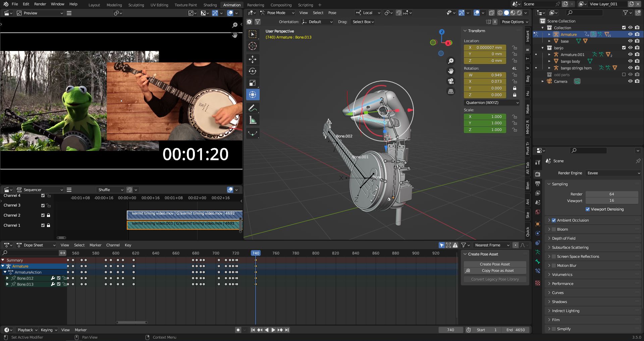Viewport: 644px width, 341px height.
Task: Select the Measure tool
Action: coord(253,120)
